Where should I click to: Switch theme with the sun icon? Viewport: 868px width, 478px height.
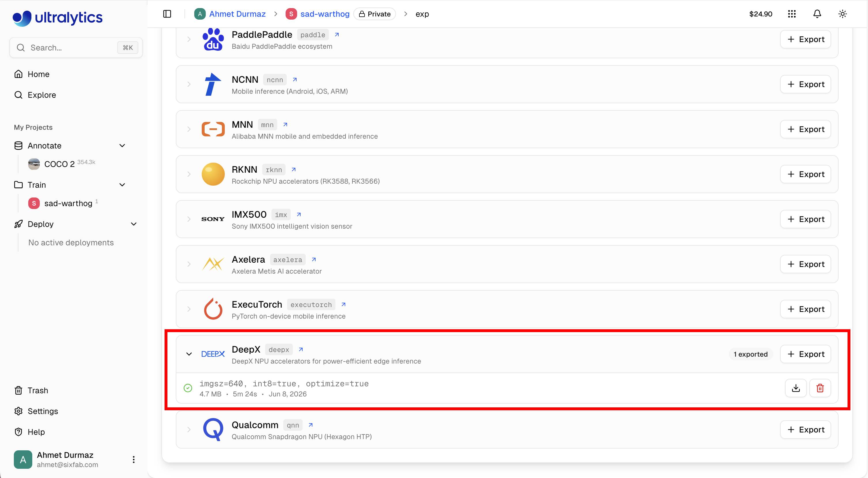(842, 14)
